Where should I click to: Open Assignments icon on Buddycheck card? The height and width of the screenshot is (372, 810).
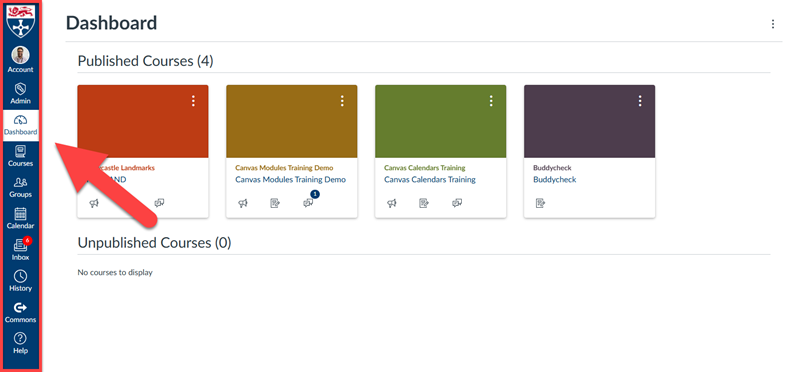(540, 203)
